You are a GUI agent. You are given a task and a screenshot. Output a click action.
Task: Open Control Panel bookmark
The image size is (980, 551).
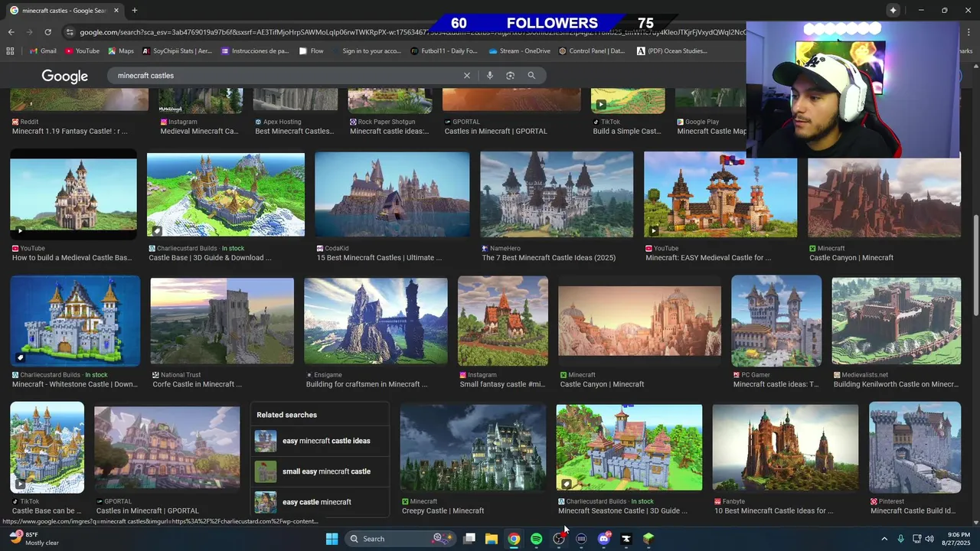pos(592,51)
